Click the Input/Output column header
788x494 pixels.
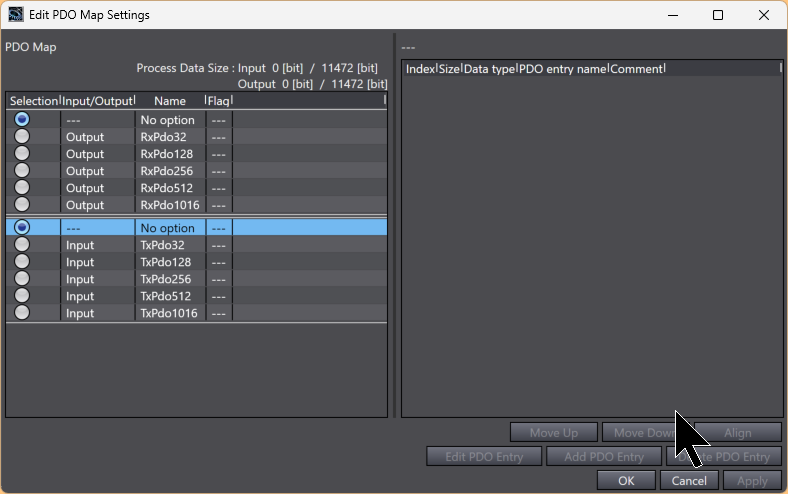click(x=97, y=101)
